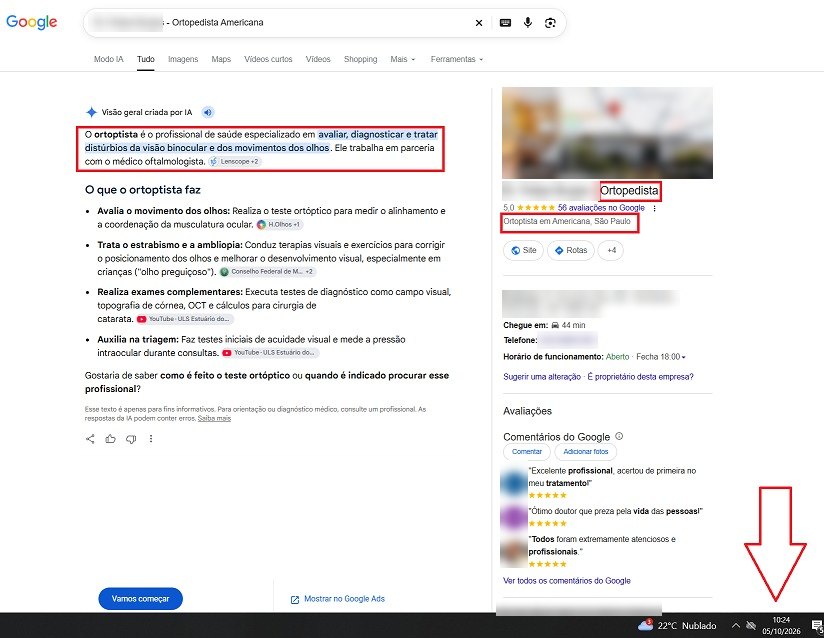Expand the Ferramentas dropdown
824x638 pixels.
[457, 59]
